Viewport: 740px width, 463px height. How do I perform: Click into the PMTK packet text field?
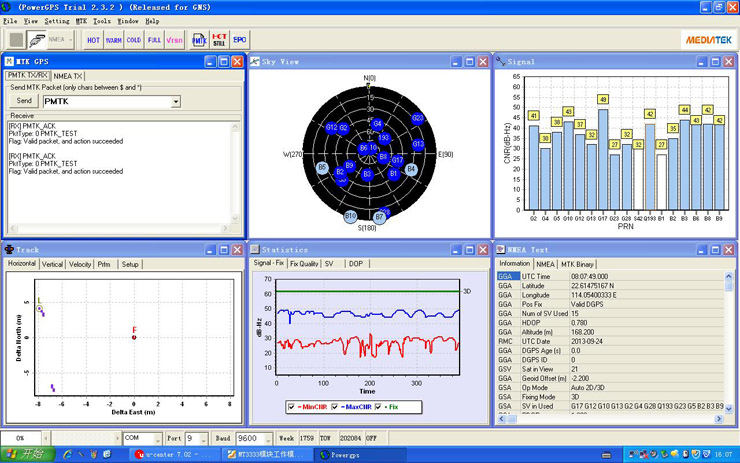[x=107, y=101]
